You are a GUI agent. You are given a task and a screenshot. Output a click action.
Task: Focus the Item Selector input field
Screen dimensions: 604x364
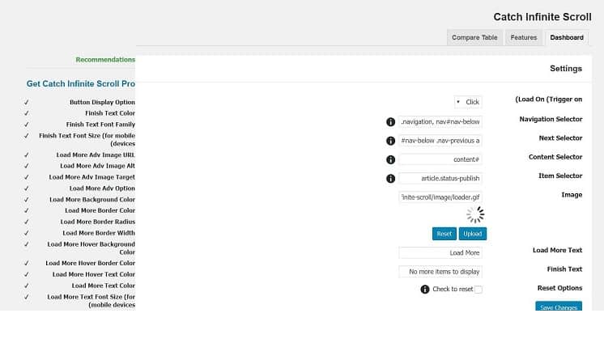pos(440,179)
